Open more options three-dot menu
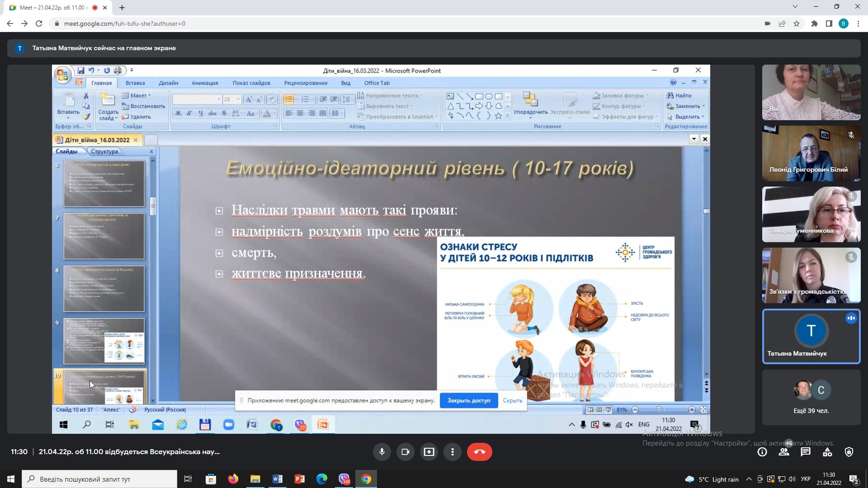Image resolution: width=868 pixels, height=488 pixels. coord(452,452)
